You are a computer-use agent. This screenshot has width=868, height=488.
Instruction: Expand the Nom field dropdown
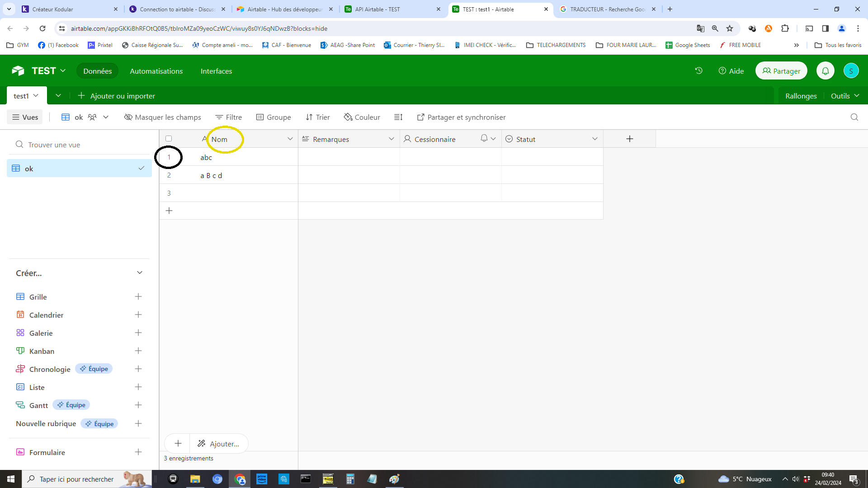click(x=290, y=139)
